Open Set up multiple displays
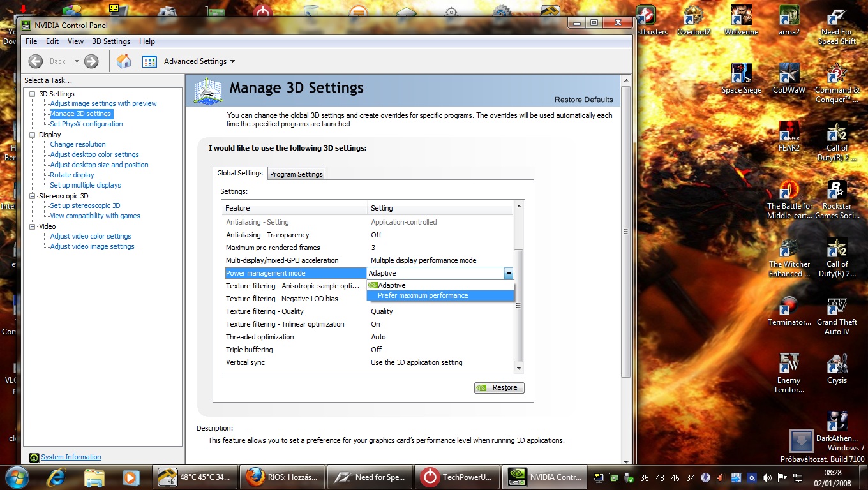 tap(86, 185)
